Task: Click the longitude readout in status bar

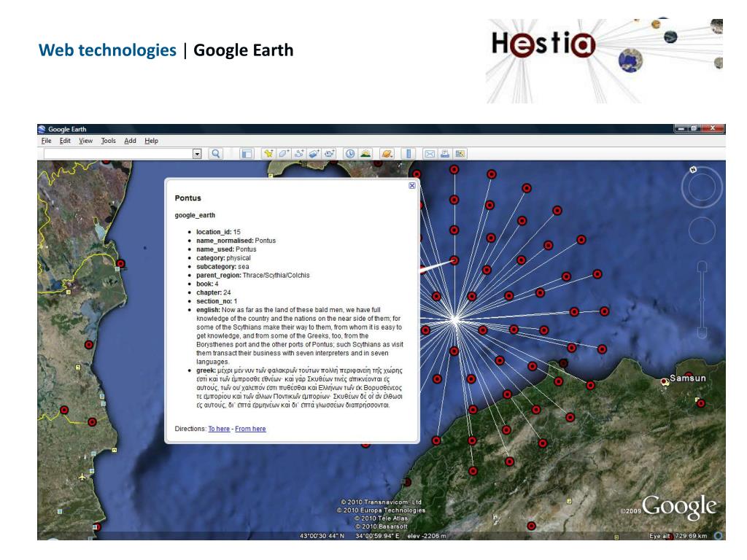Action: (x=377, y=536)
